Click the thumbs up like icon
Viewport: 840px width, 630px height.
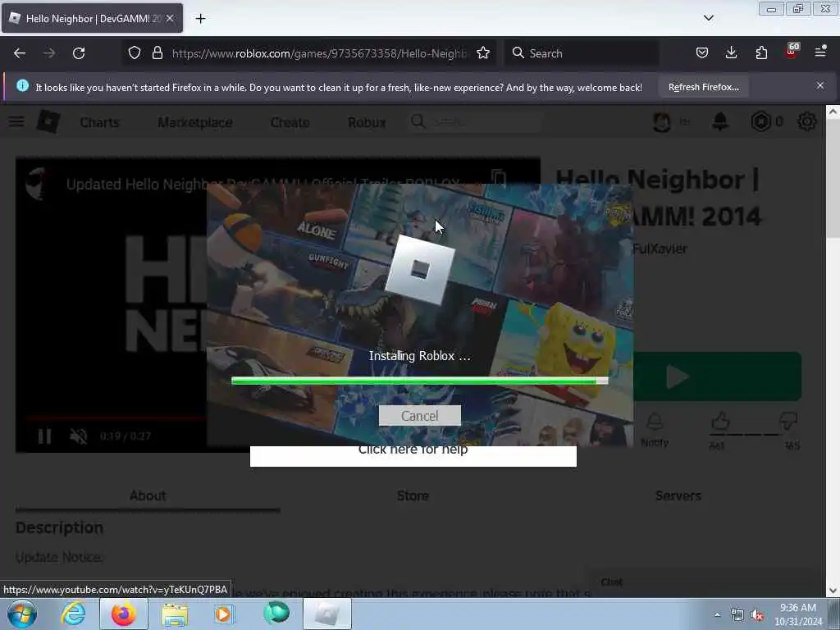(720, 422)
